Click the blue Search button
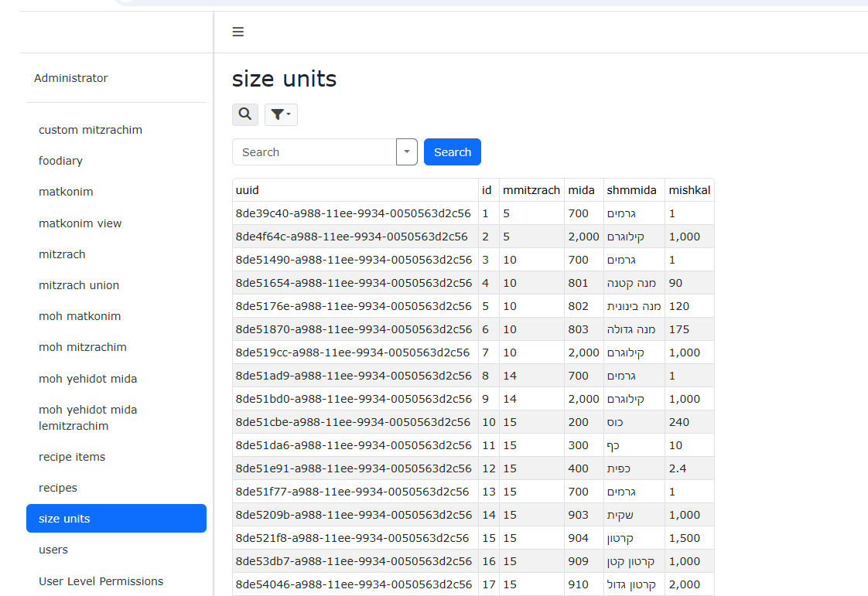The width and height of the screenshot is (868, 596). 453,152
